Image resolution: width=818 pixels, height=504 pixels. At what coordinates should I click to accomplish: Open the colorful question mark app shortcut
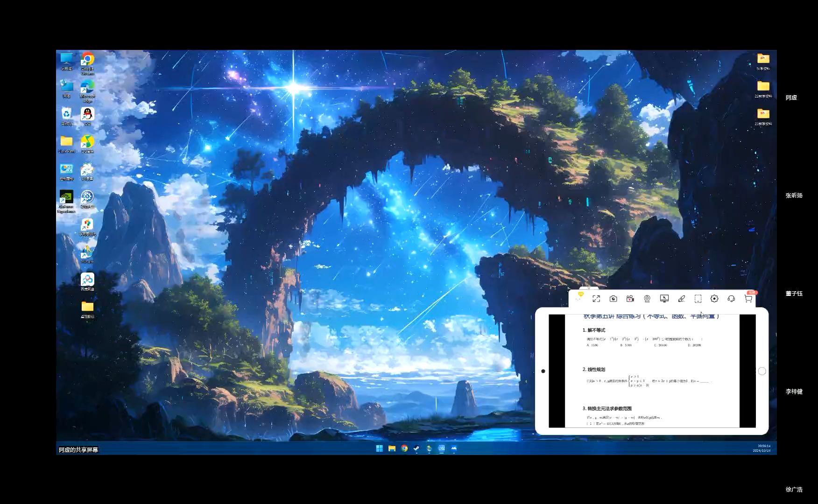[87, 227]
